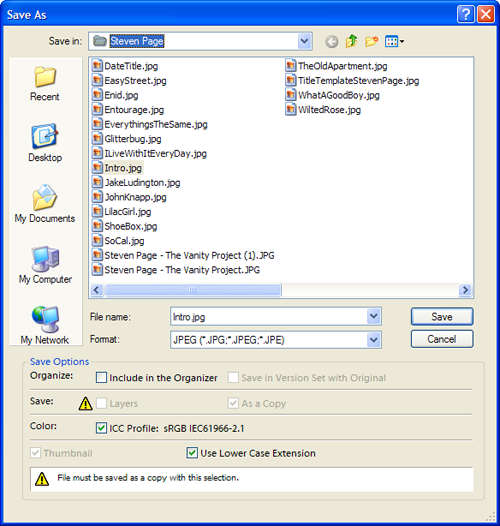This screenshot has width=500, height=526.
Task: Toggle Use Lower Case Extension
Action: click(192, 453)
